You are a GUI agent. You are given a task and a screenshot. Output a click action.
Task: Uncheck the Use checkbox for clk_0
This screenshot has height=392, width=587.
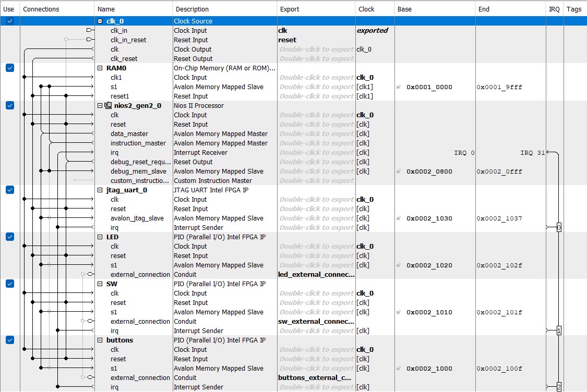10,21
